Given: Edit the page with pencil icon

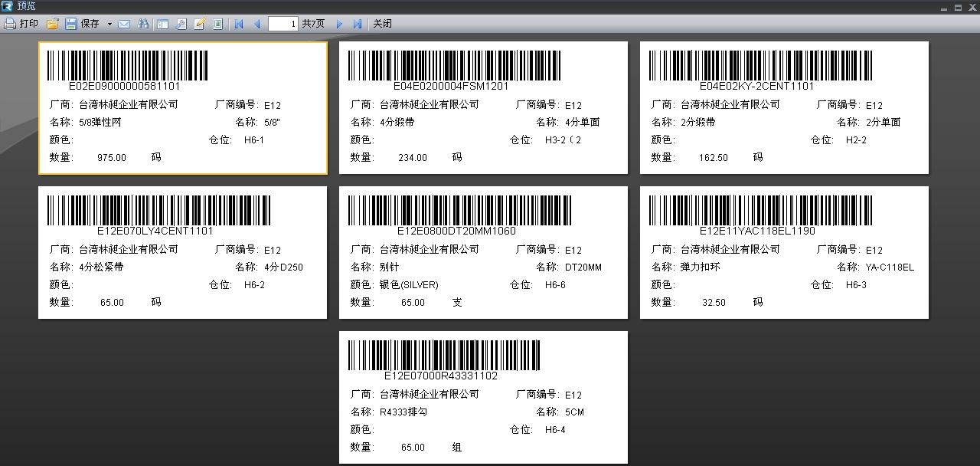Looking at the screenshot, I should pos(199,24).
